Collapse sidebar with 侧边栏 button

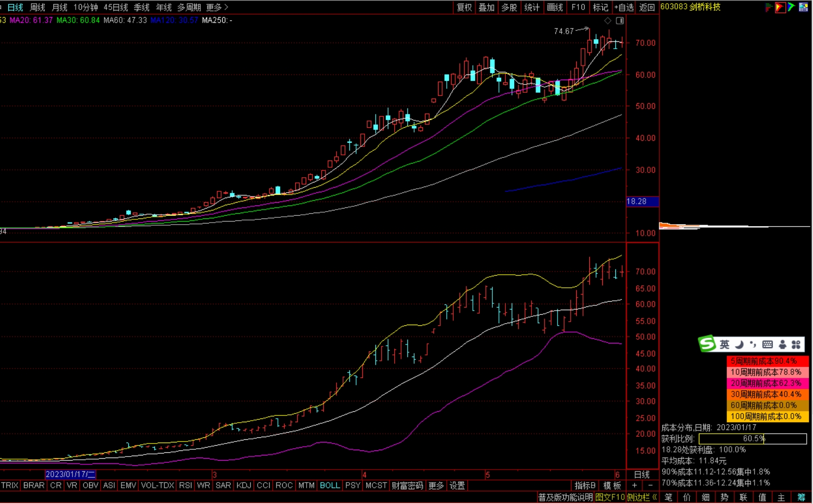click(x=641, y=497)
